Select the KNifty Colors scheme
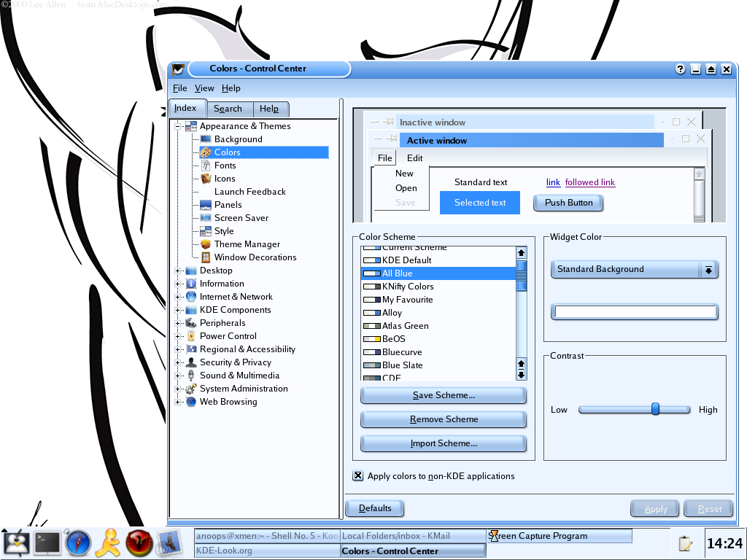Screen dimensions: 747x560 438,286
